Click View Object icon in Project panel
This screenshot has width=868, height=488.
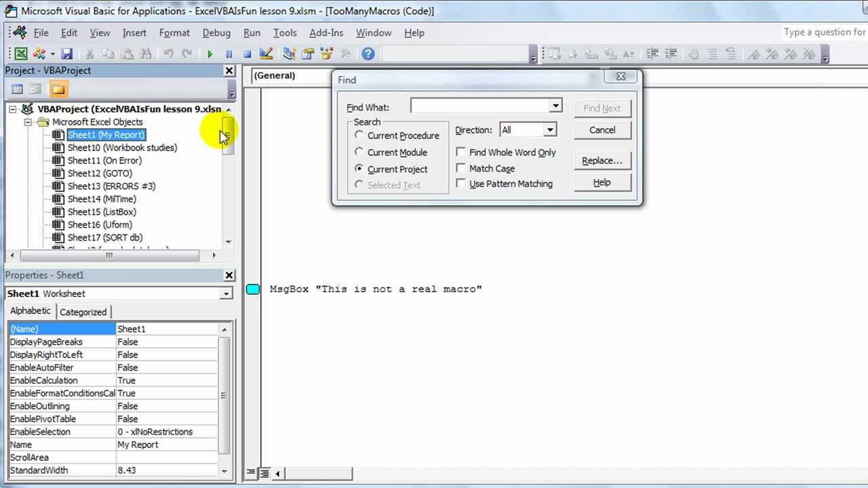coord(35,89)
